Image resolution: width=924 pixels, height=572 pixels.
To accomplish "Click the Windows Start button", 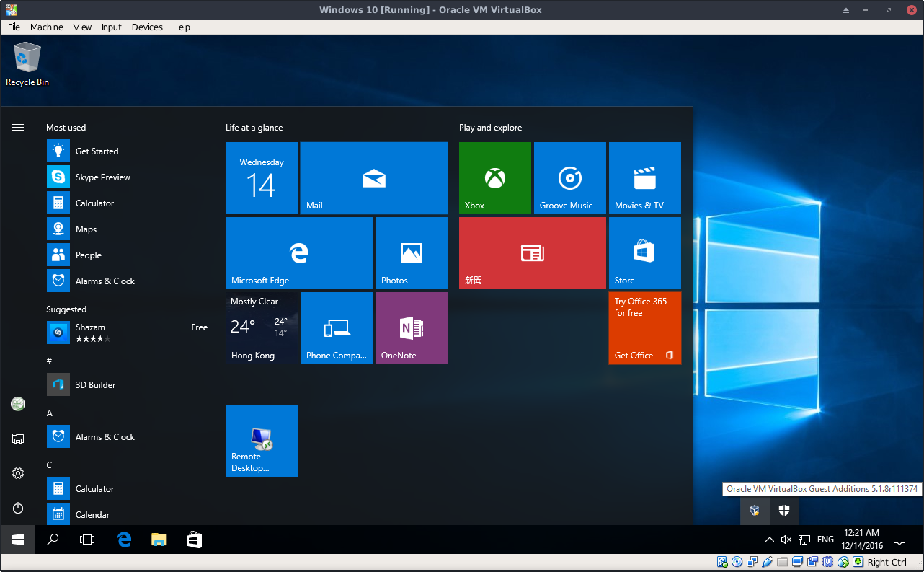I will point(18,540).
